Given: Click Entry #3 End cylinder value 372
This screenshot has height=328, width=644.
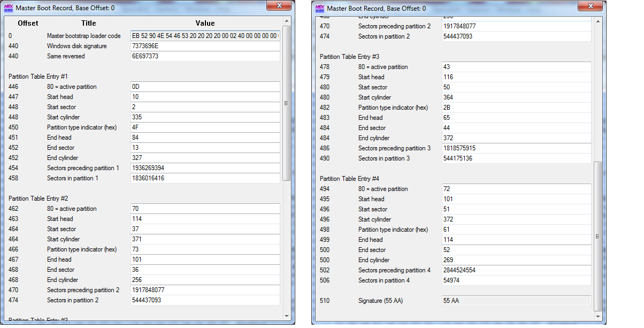Looking at the screenshot, I should [516, 138].
